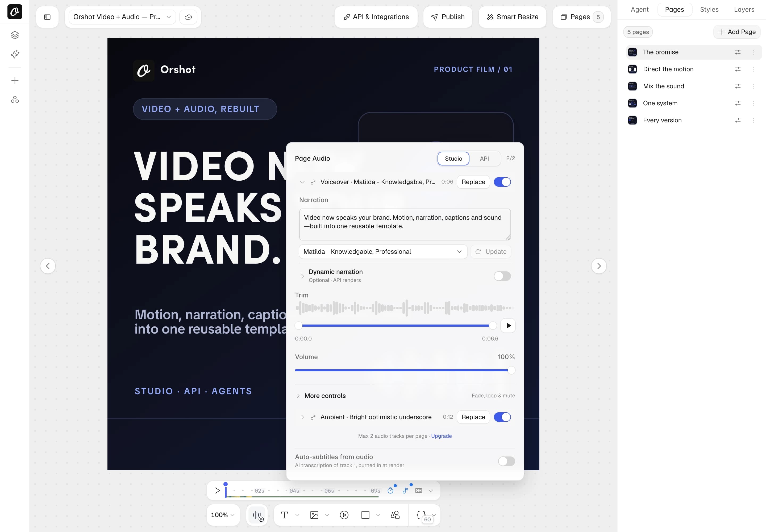
Task: Click the cloud sync status icon
Action: point(188,17)
